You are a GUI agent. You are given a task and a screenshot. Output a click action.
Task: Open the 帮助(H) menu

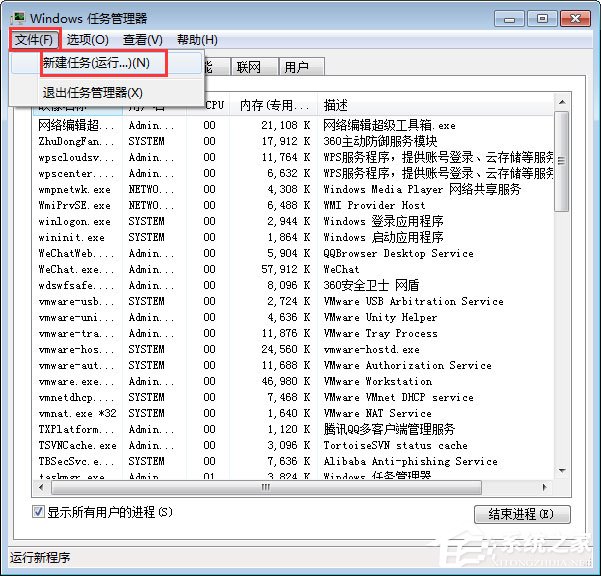pyautogui.click(x=197, y=39)
